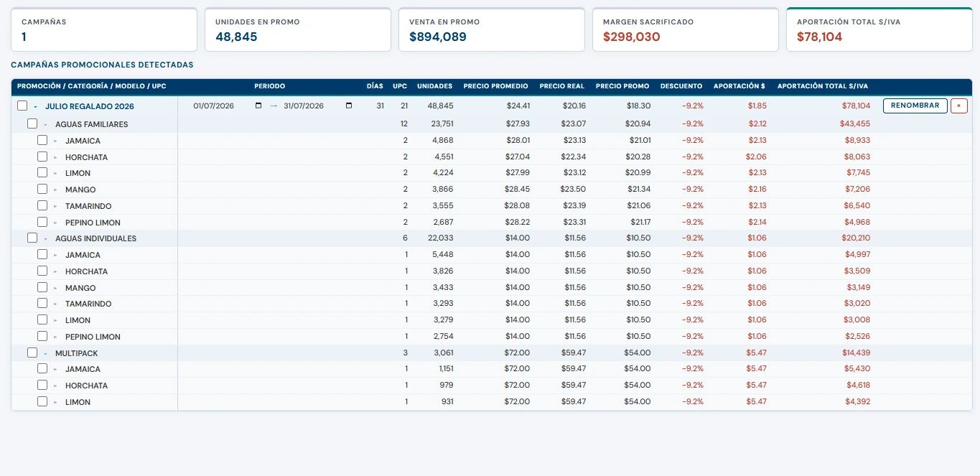Click the Periodo column header
The image size is (980, 476).
point(270,86)
